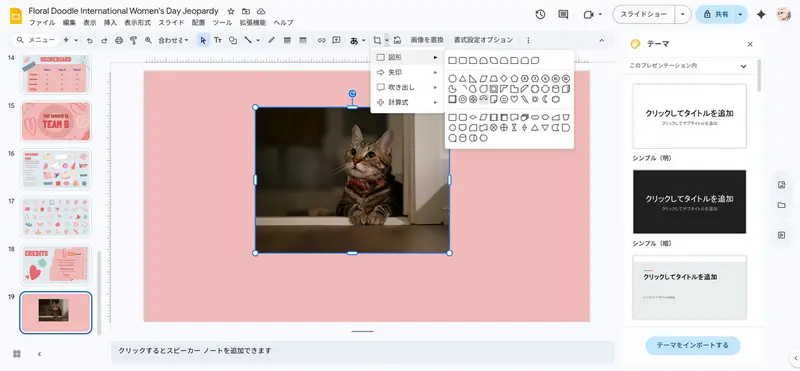Select the arrow cursor tool
The image size is (800, 371).
[x=203, y=40]
